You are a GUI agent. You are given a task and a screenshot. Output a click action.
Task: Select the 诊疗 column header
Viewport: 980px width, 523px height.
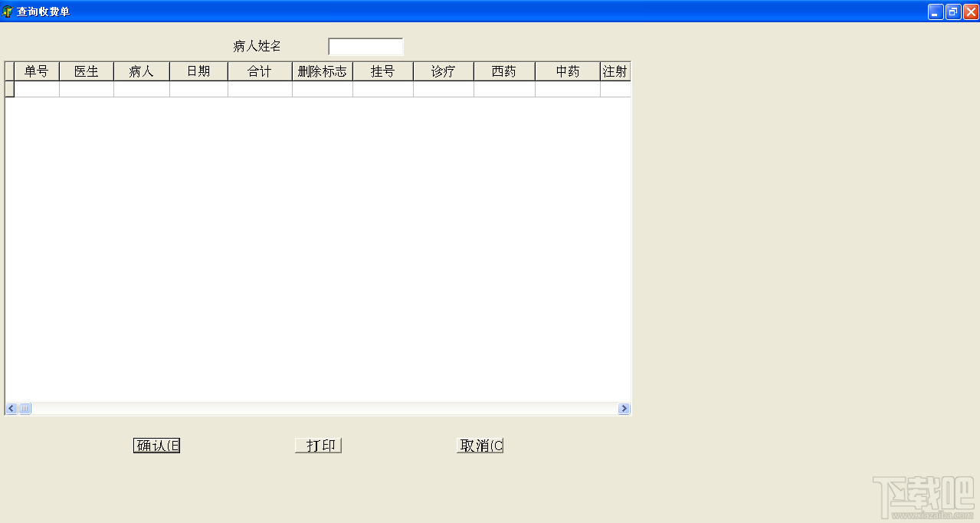tap(443, 71)
